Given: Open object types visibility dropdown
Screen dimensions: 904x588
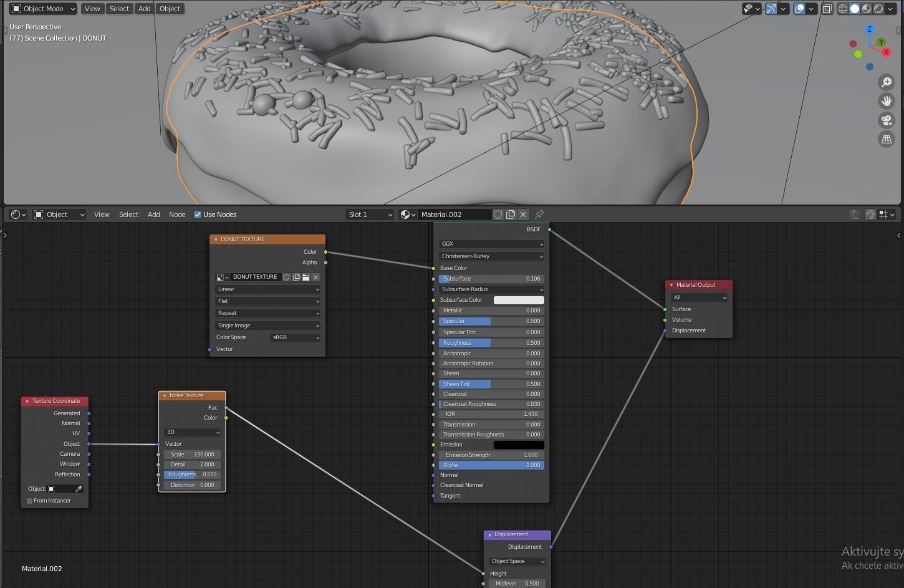Looking at the screenshot, I should coord(752,9).
